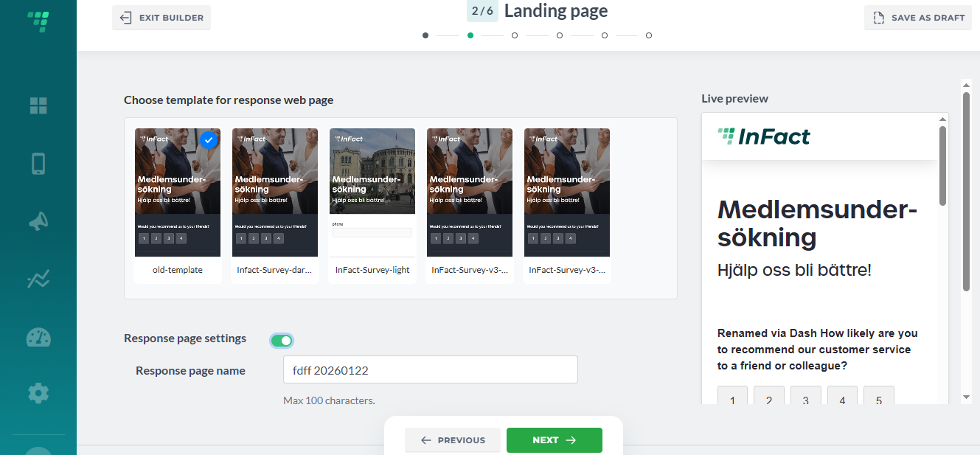Select the InFact-Survey-light template thumbnail
The image size is (980, 455).
372,205
